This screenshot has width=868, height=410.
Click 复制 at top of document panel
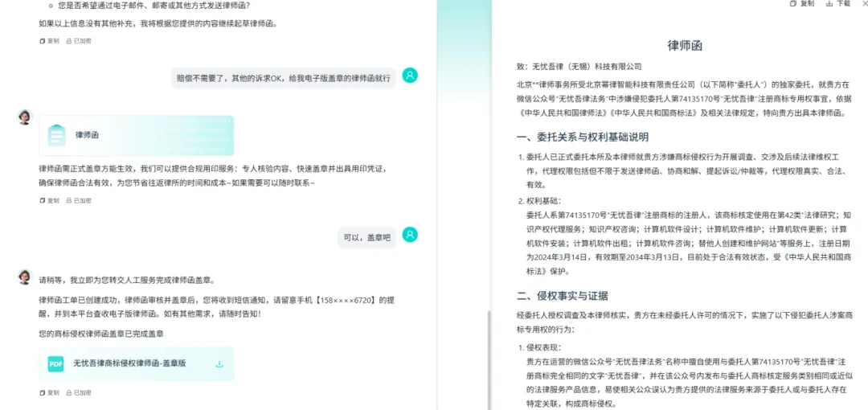pos(802,4)
